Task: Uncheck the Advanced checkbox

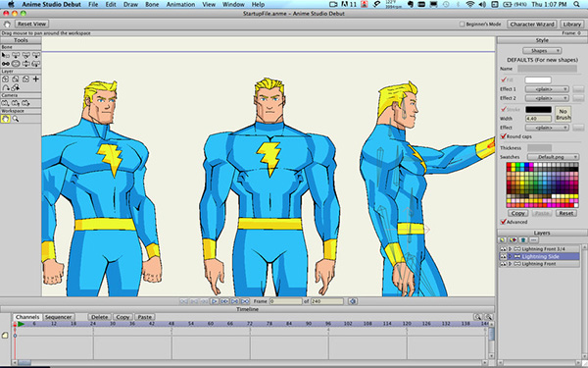Action: [x=504, y=222]
